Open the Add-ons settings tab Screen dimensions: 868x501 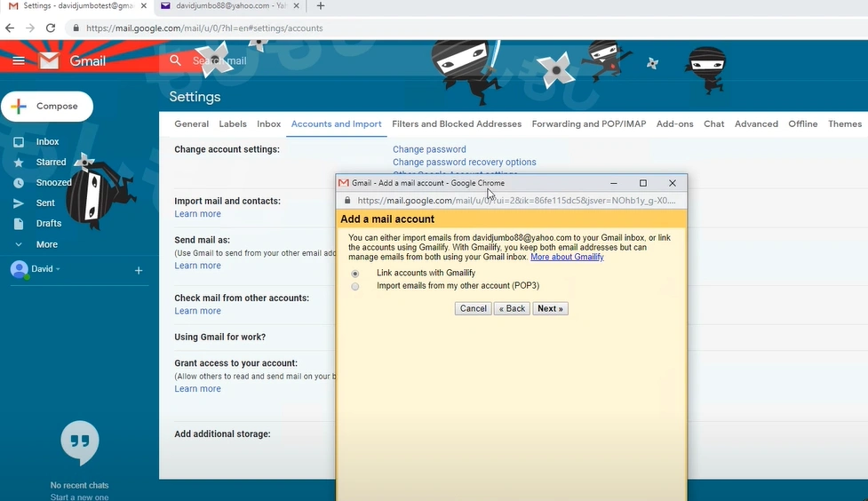675,124
